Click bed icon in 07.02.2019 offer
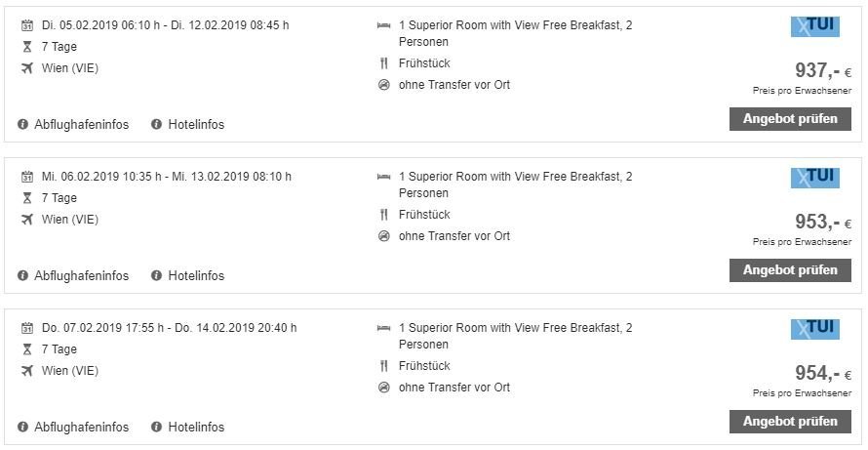868x450 pixels. (383, 328)
